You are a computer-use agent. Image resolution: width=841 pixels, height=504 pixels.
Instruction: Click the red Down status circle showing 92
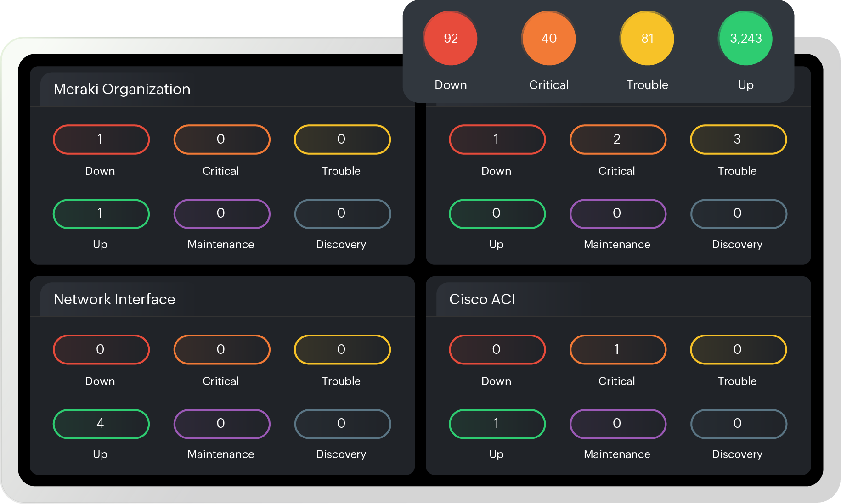[x=451, y=39]
